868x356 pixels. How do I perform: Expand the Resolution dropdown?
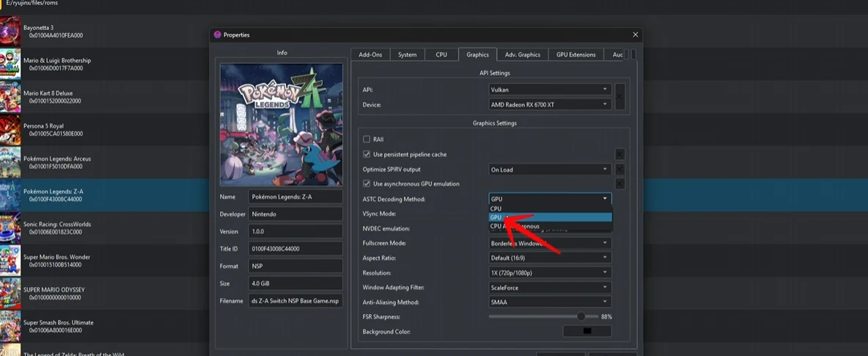click(x=550, y=272)
